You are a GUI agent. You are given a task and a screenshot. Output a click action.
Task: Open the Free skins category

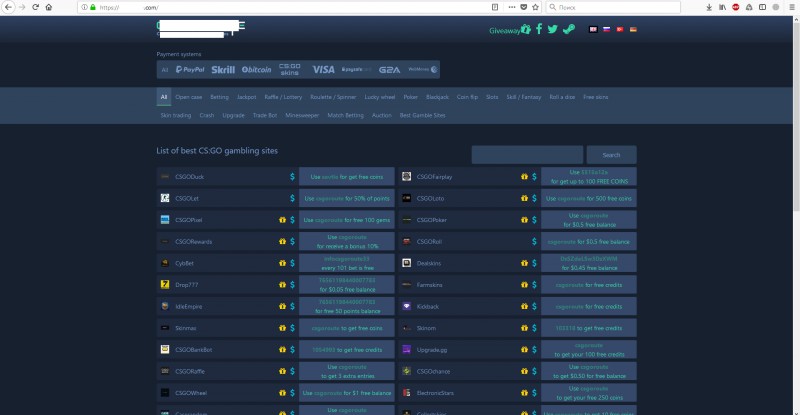click(x=595, y=97)
